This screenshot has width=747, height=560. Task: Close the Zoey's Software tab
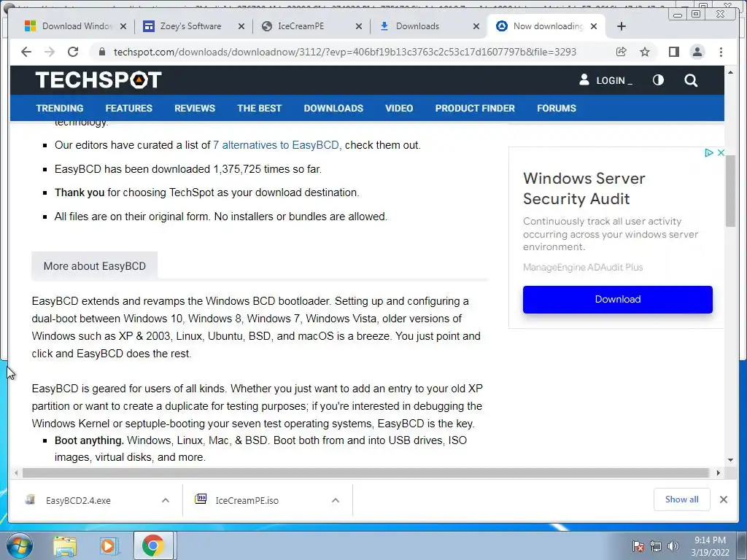click(x=241, y=26)
